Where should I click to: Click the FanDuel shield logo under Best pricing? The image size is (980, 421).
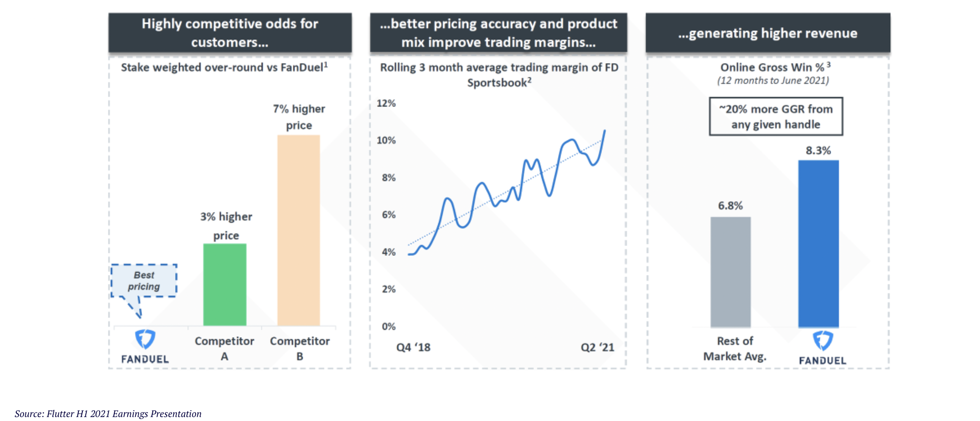[145, 339]
